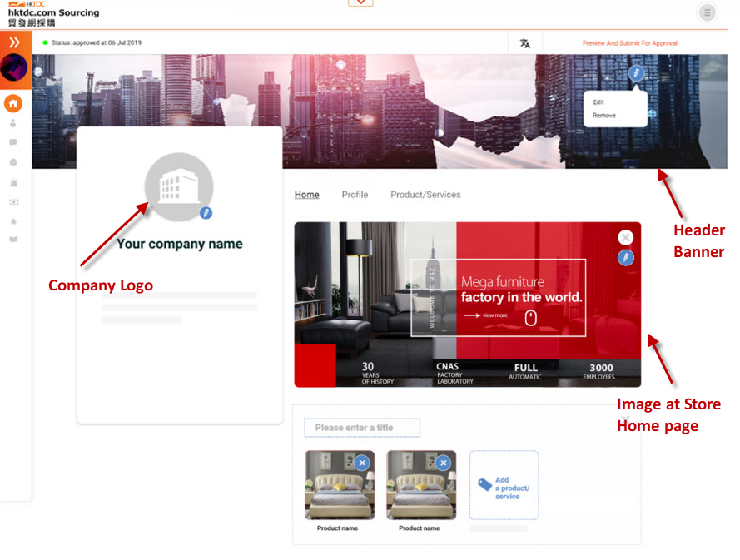The width and height of the screenshot is (740, 560).
Task: Click the company logo edit pencil icon
Action: pos(206,213)
